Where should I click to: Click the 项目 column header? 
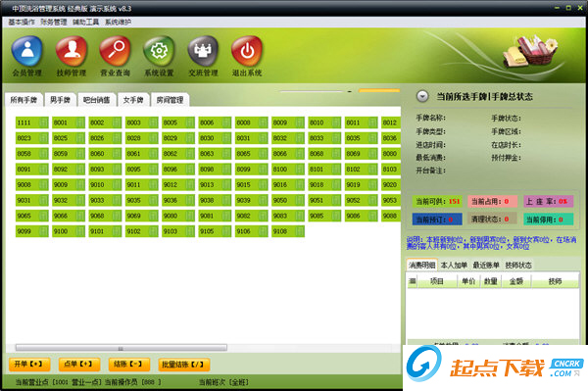click(x=437, y=281)
